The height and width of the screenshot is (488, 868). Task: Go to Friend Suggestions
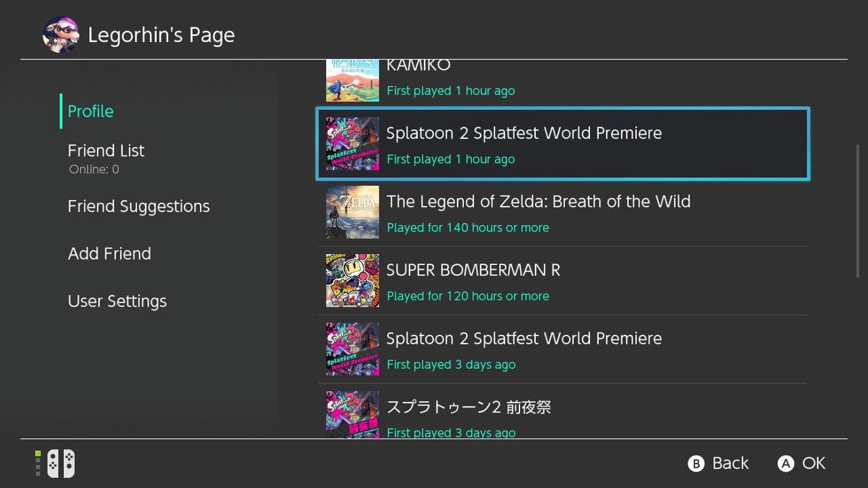pos(139,206)
